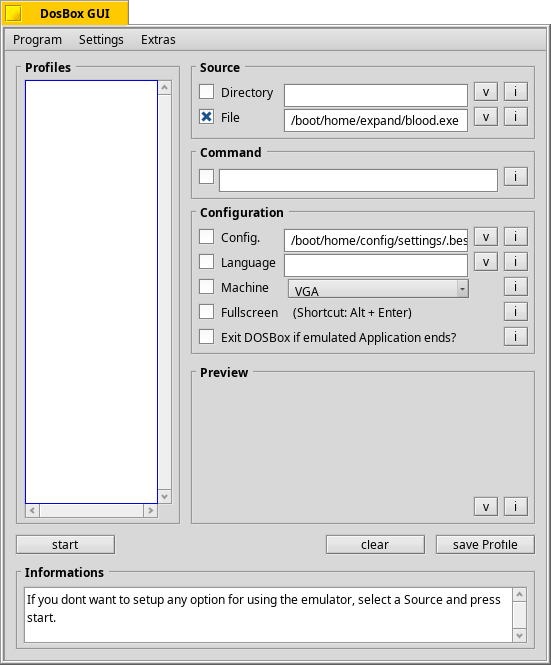Screen dimensions: 551x665
Task: Click the File browse 'v' button
Action: (486, 117)
